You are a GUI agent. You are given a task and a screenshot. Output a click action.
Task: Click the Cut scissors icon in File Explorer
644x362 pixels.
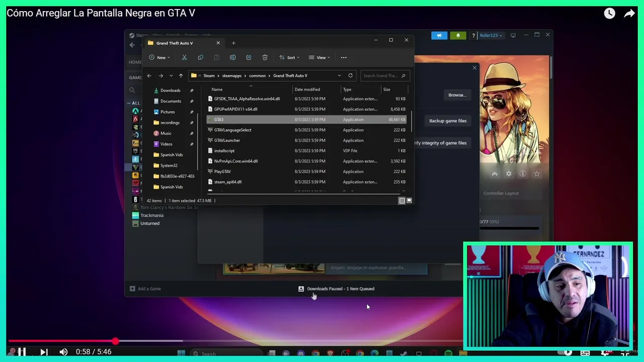tap(184, 57)
